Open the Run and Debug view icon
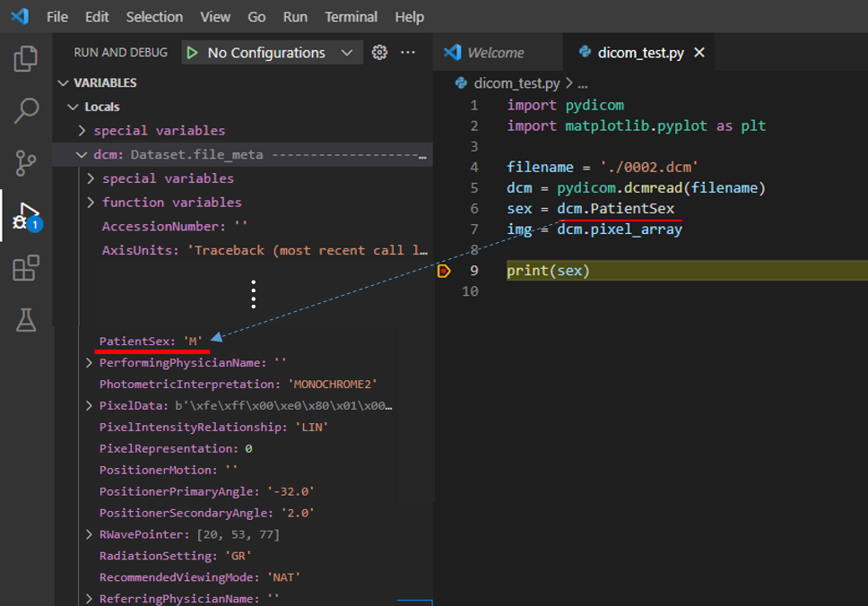 click(27, 216)
